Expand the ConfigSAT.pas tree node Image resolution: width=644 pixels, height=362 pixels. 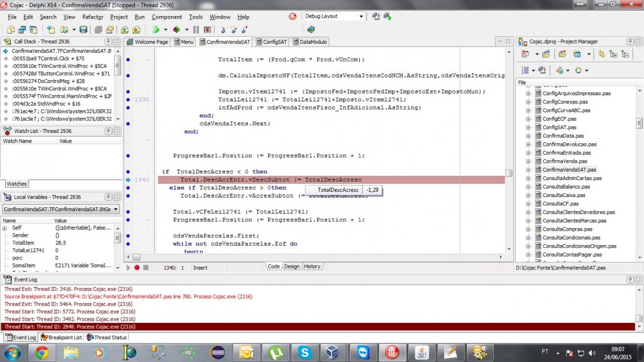pos(528,127)
